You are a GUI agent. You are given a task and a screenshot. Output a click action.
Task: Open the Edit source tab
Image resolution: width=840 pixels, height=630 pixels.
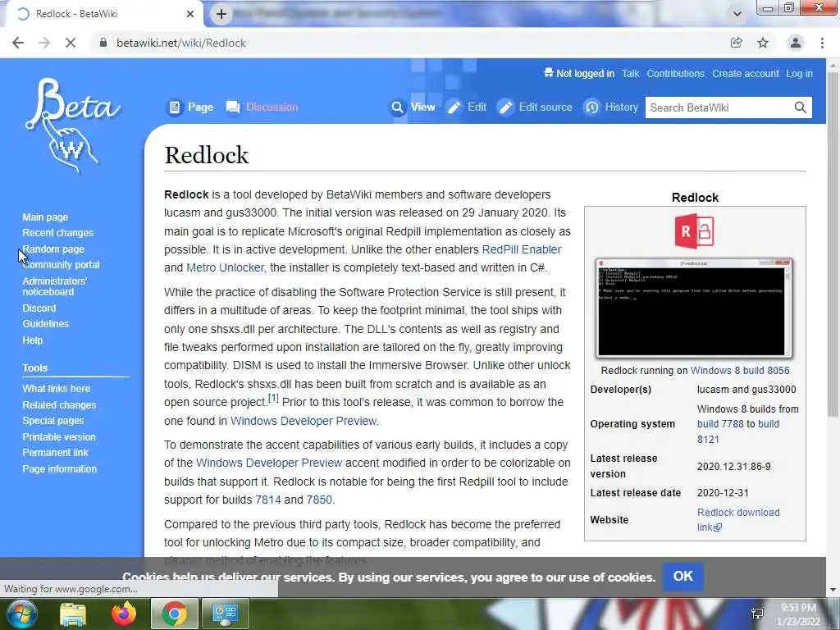click(535, 107)
